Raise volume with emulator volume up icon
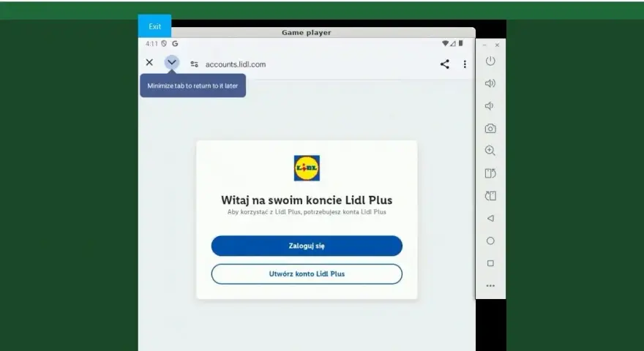 [x=490, y=83]
